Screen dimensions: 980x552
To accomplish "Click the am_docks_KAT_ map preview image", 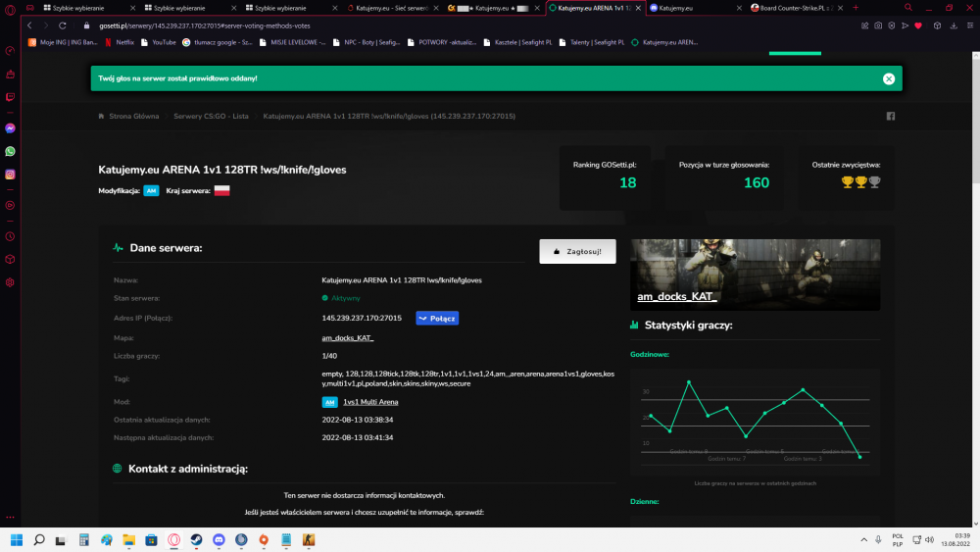I will (x=755, y=275).
